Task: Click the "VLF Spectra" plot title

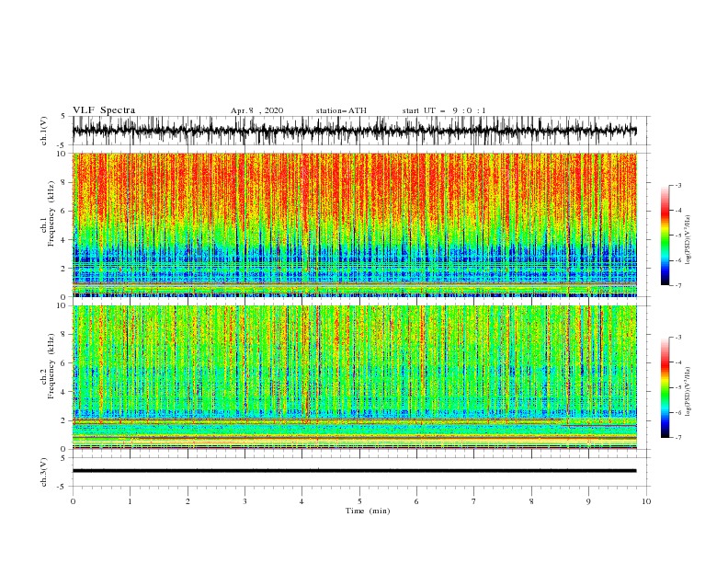Action: point(104,110)
